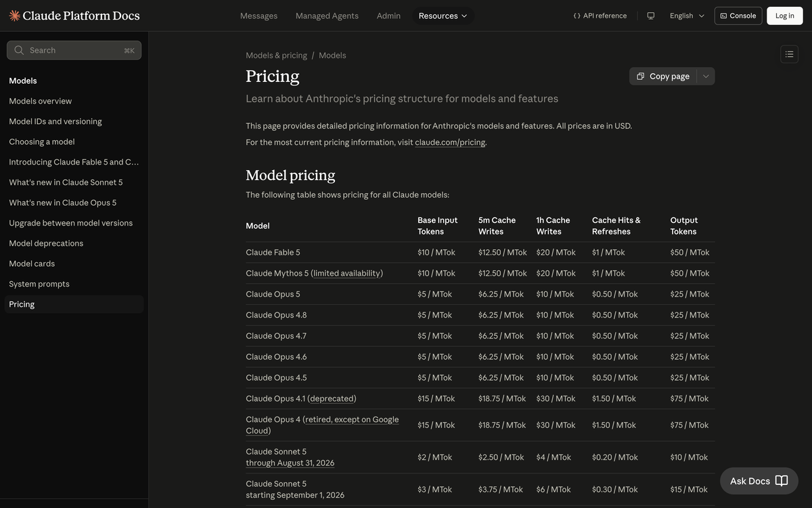Click the Output Tokens column header
The height and width of the screenshot is (508, 812).
pos(684,226)
